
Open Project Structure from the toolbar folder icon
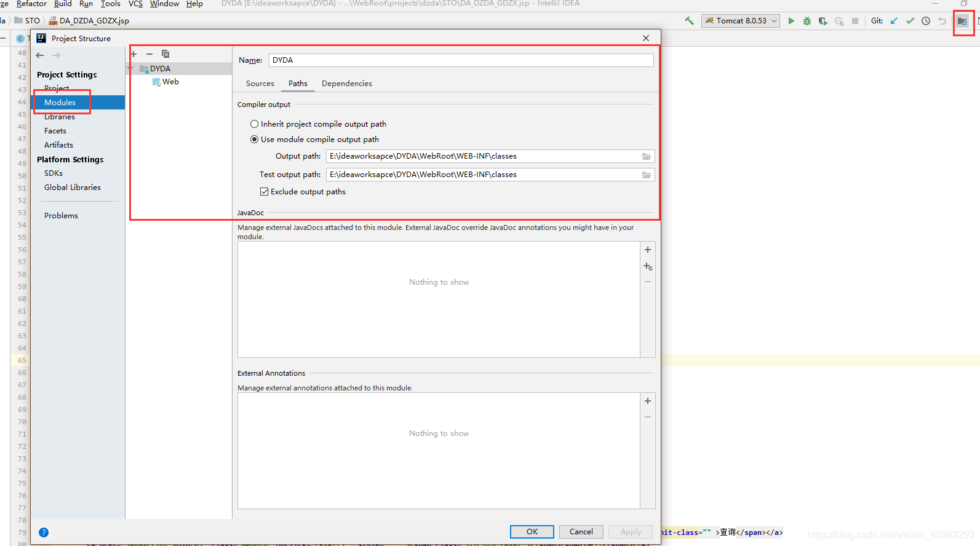click(962, 21)
